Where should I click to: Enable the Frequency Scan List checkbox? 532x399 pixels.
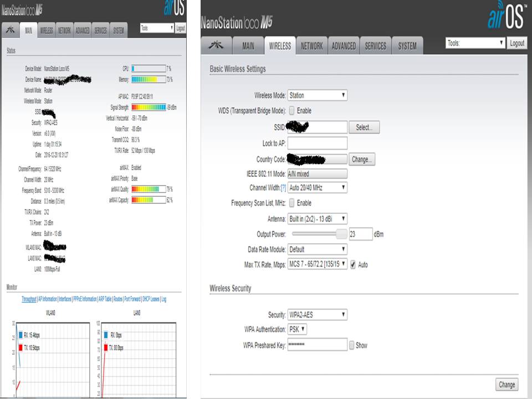pos(292,203)
